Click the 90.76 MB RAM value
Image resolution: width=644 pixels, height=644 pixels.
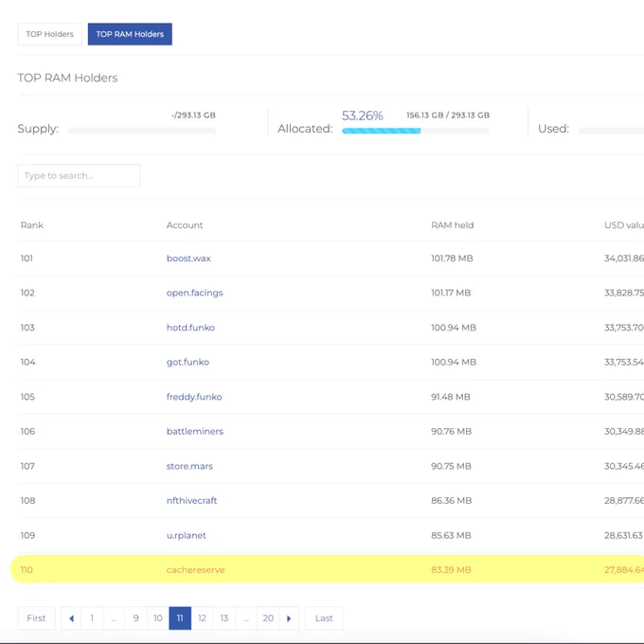[x=451, y=431]
